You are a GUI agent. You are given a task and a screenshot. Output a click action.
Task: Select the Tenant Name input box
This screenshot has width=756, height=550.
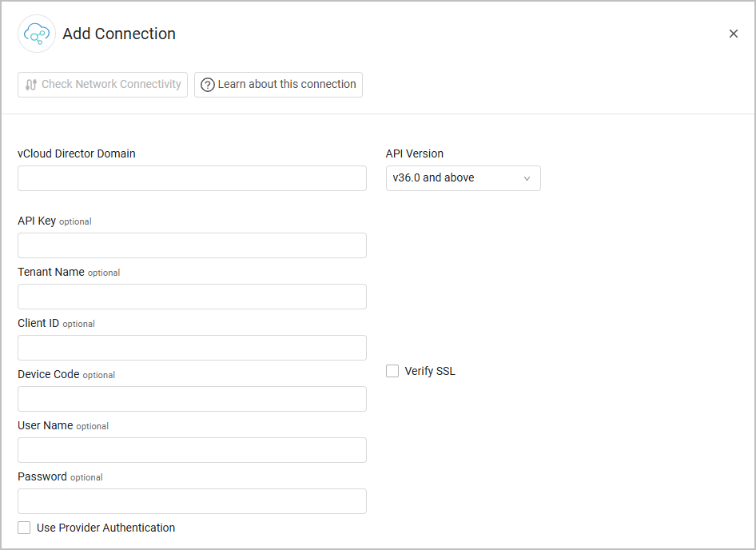pyautogui.click(x=192, y=297)
